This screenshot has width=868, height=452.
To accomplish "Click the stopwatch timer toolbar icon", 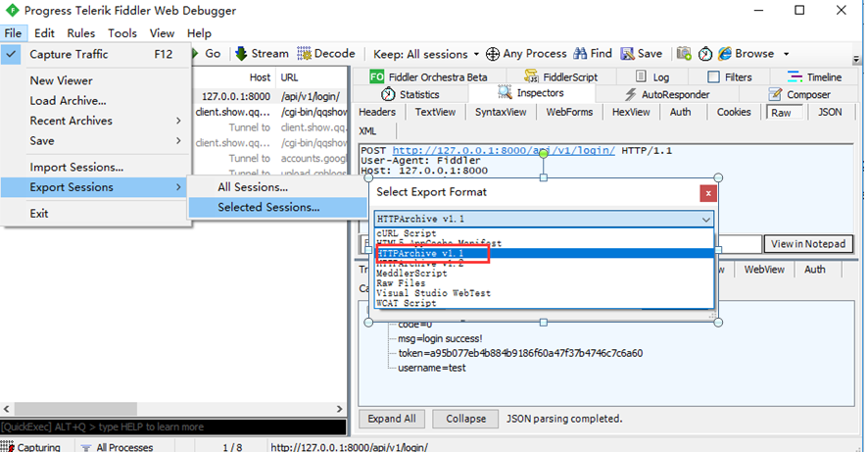I will 704,54.
